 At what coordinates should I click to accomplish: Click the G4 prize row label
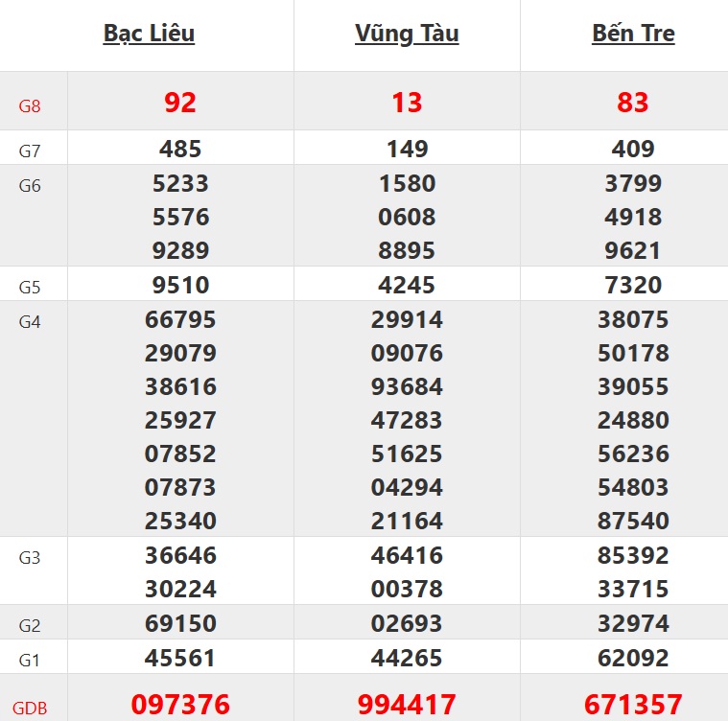pos(30,321)
